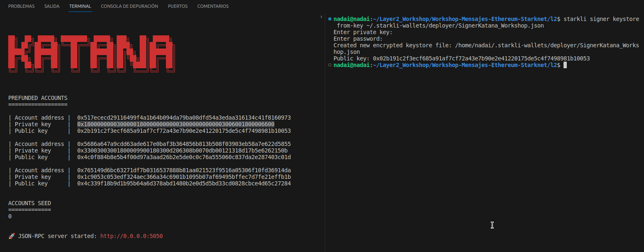
Task: Click the second public key 0x4c0f884b...
Action: [x=184, y=157]
